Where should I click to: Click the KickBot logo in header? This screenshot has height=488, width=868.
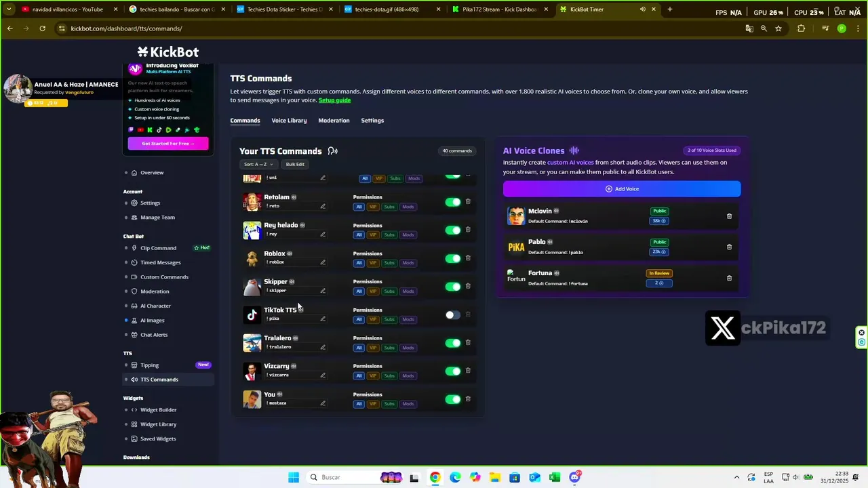(167, 52)
